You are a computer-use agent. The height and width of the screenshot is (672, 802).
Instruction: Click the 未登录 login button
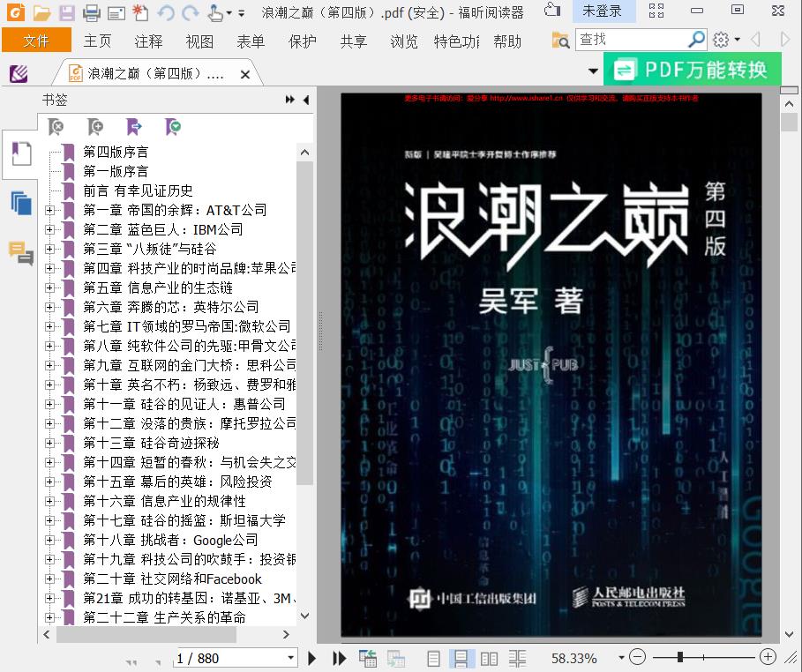coord(602,11)
